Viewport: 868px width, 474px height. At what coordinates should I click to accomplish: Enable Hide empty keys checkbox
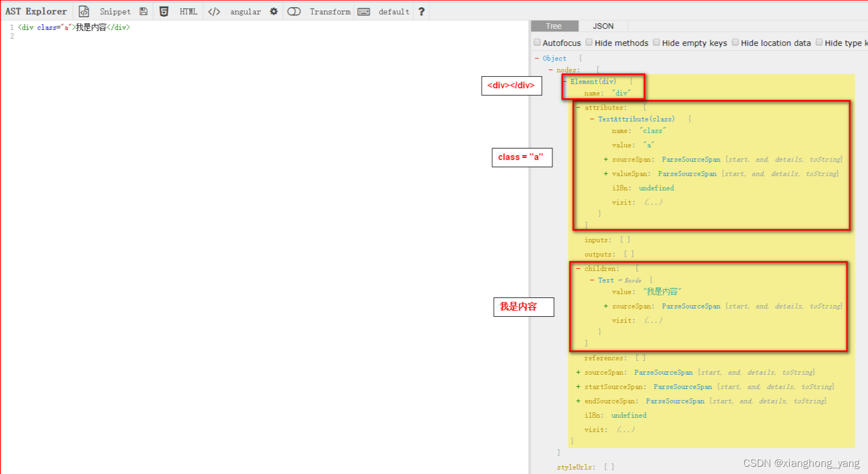tap(657, 42)
